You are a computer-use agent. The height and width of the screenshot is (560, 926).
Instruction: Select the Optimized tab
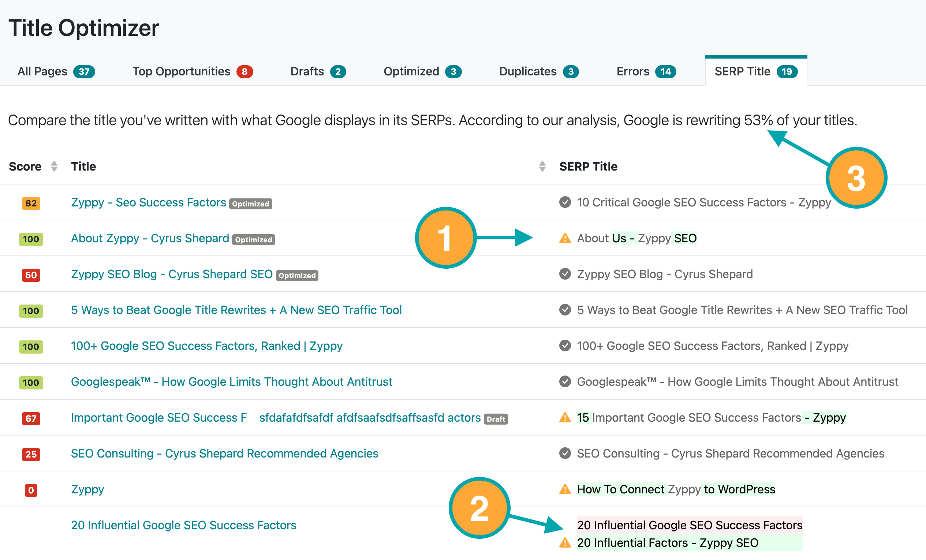coord(422,71)
